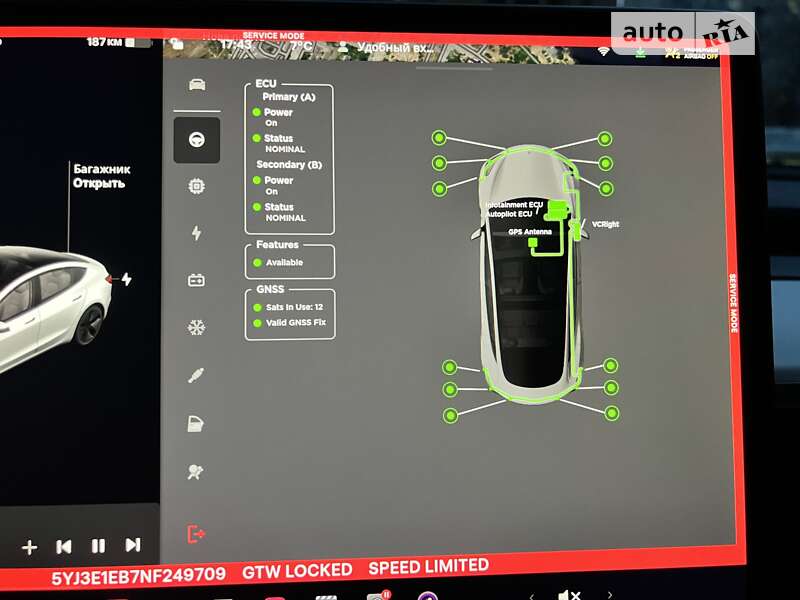The height and width of the screenshot is (600, 800).
Task: Tap the 187 км range readout
Action: (104, 42)
